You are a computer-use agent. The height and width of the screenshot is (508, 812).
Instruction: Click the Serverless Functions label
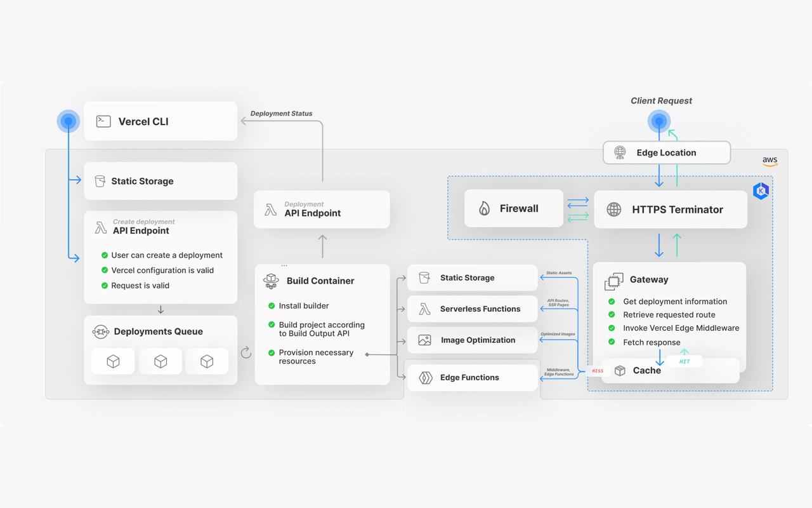480,309
